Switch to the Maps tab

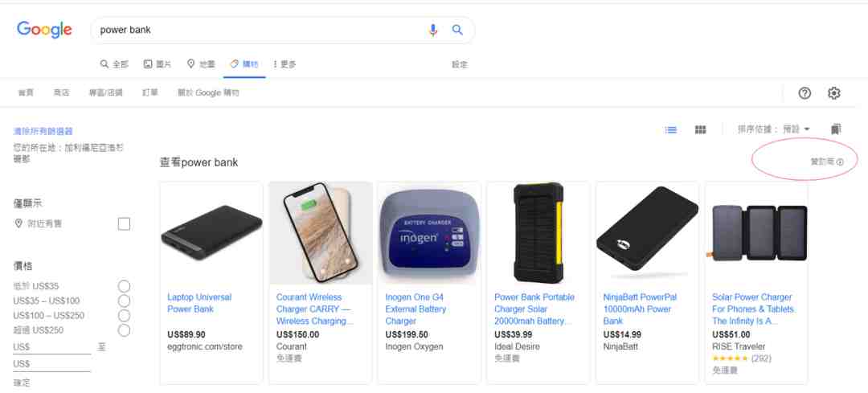200,64
